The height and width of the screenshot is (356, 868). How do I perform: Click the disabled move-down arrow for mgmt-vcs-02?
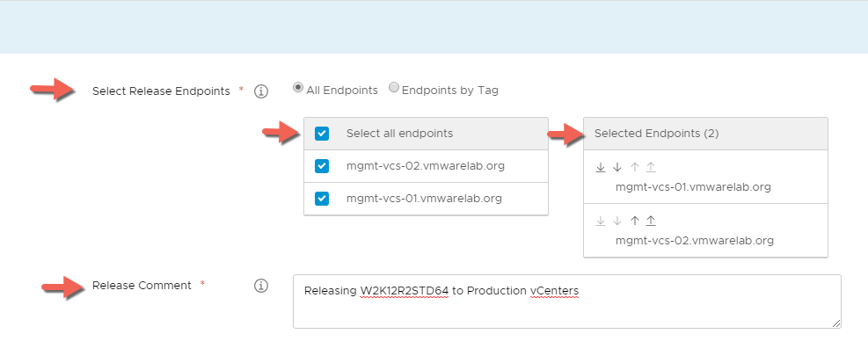[x=617, y=221]
